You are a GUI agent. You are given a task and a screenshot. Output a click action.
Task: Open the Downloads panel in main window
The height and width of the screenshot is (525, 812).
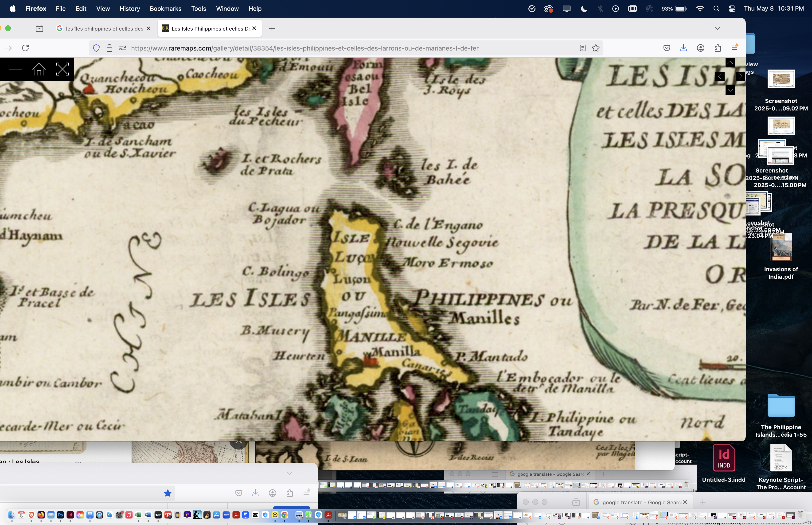[x=683, y=48]
